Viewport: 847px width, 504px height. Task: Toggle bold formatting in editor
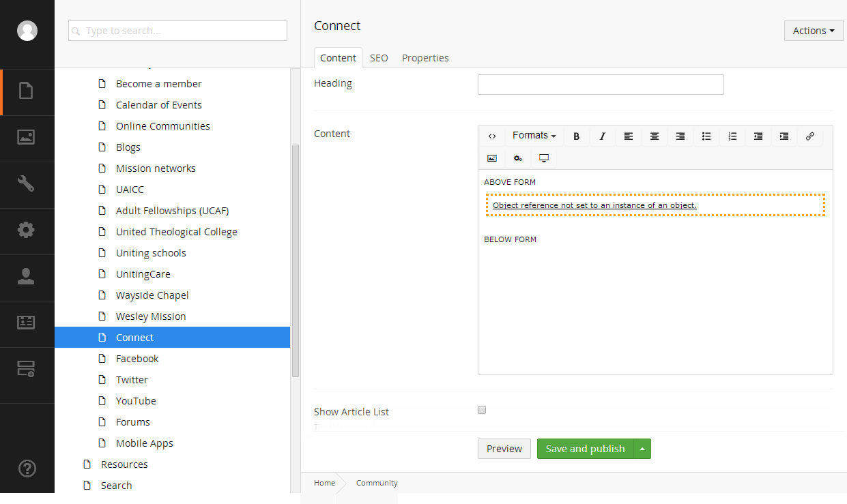[576, 136]
